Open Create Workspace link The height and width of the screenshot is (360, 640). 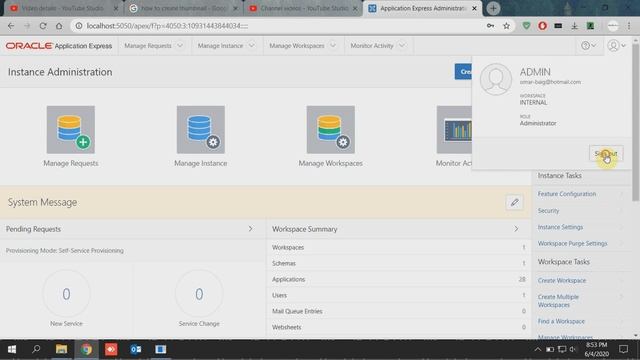point(562,280)
